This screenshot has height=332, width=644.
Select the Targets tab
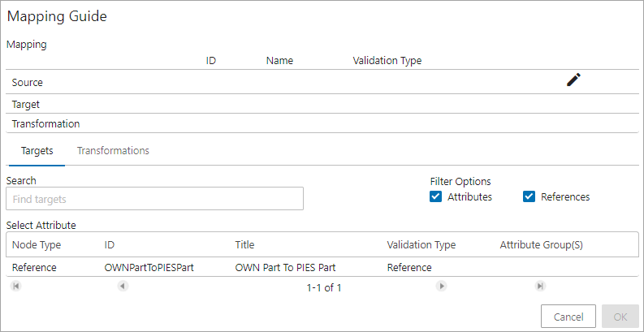coord(37,151)
